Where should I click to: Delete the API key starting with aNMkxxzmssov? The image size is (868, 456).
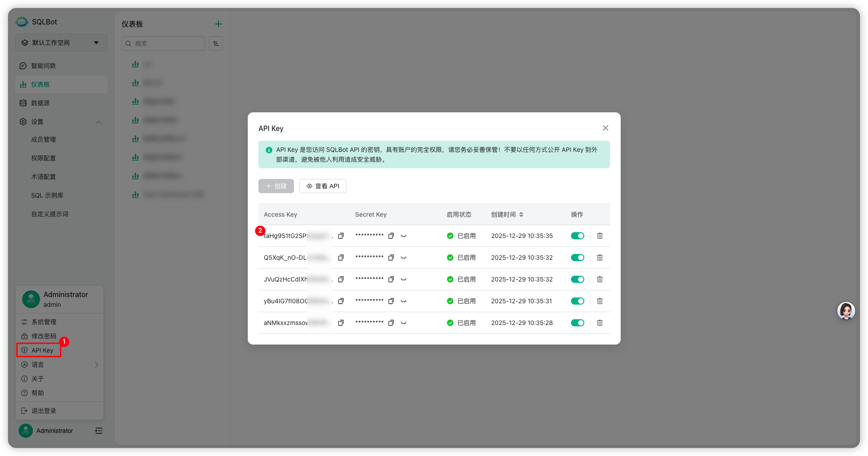600,323
